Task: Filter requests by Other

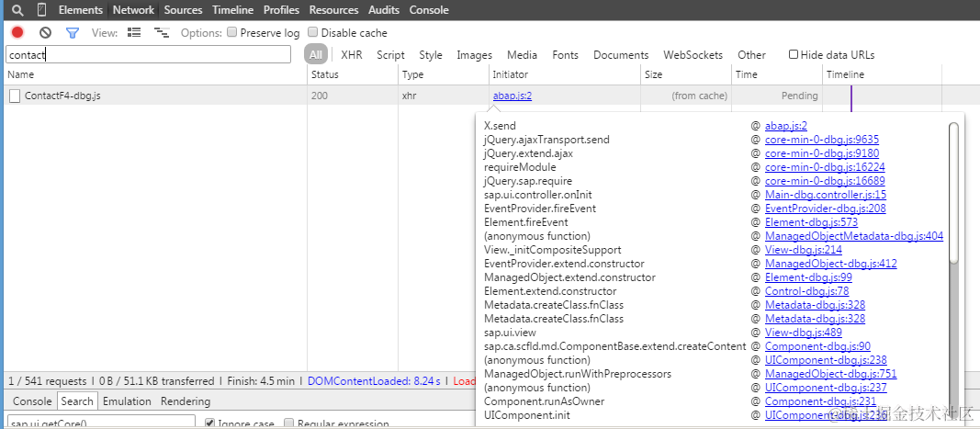Action: coord(751,55)
